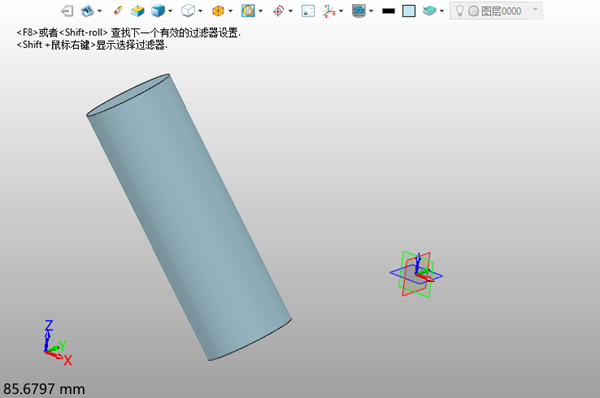Open the coordinate axes dropdown arrow

tap(341, 11)
